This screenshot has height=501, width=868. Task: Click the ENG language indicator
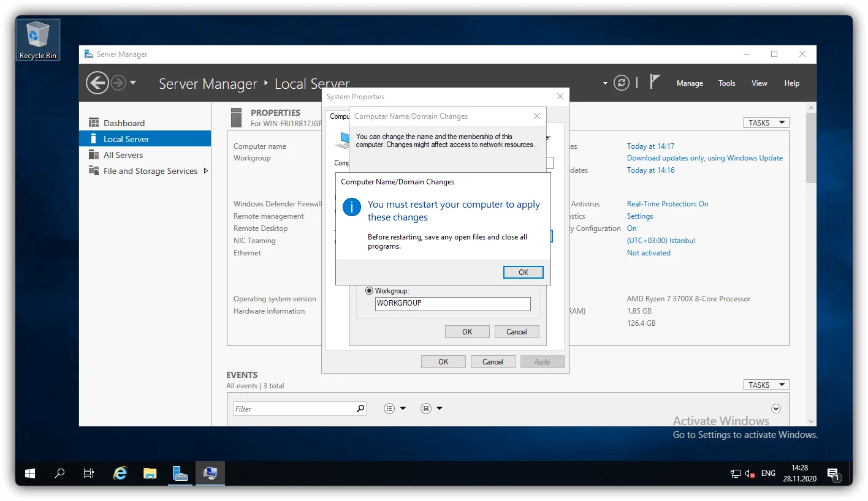point(768,473)
